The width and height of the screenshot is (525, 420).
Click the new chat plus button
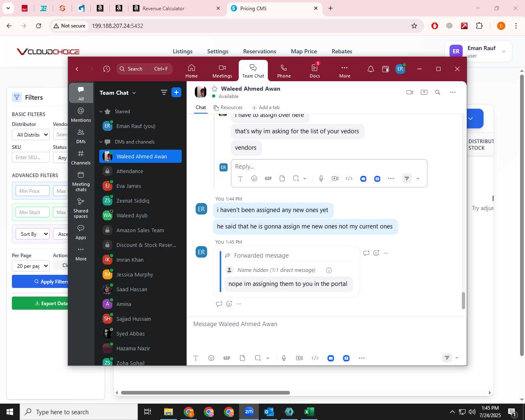tap(176, 92)
